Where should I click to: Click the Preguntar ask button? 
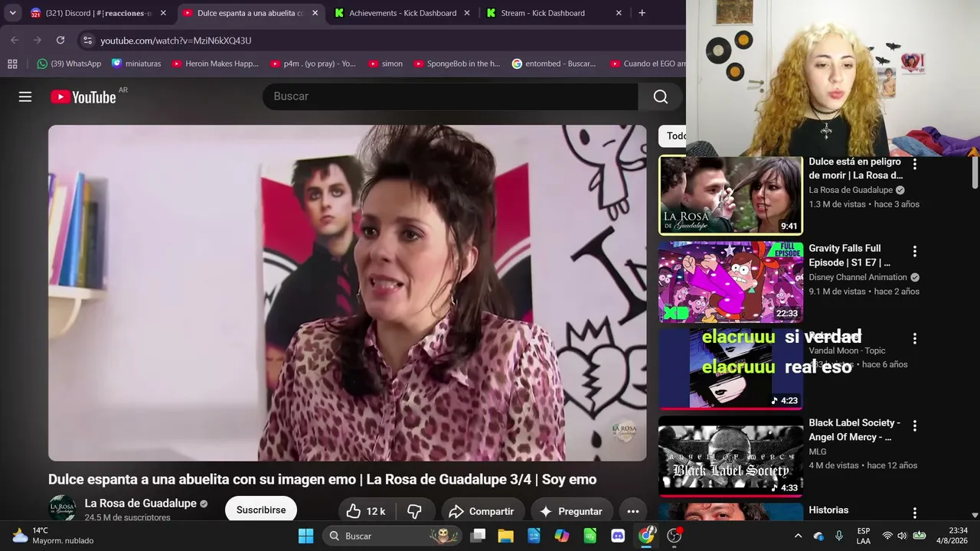571,511
